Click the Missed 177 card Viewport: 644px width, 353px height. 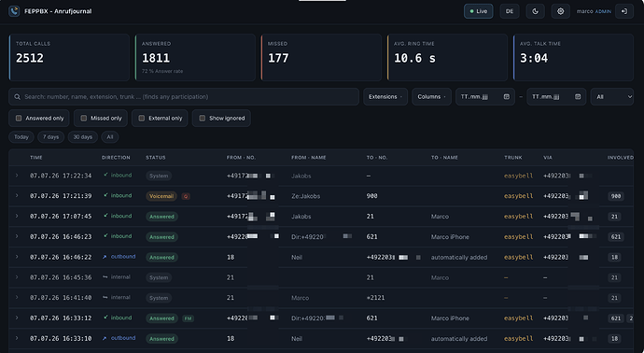(x=321, y=58)
